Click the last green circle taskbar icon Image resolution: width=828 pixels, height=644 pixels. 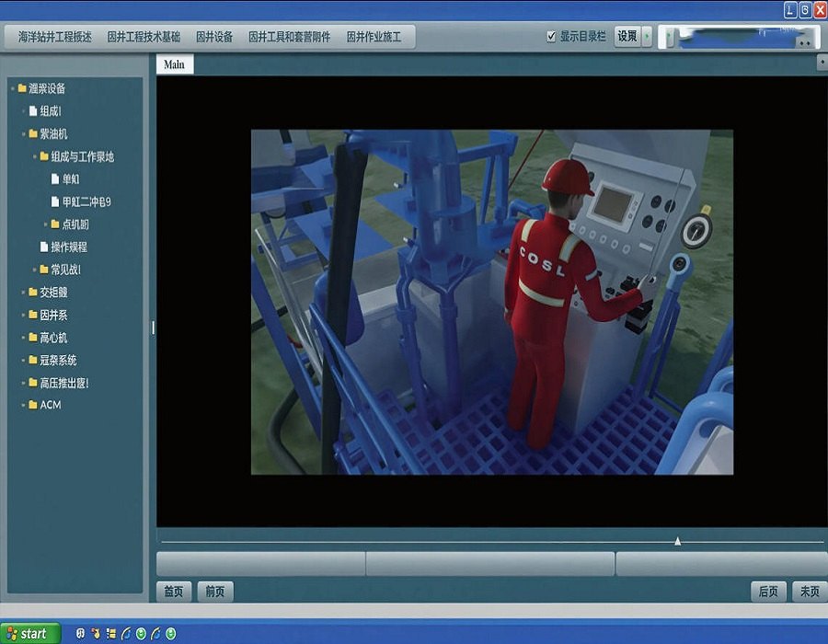tap(170, 634)
